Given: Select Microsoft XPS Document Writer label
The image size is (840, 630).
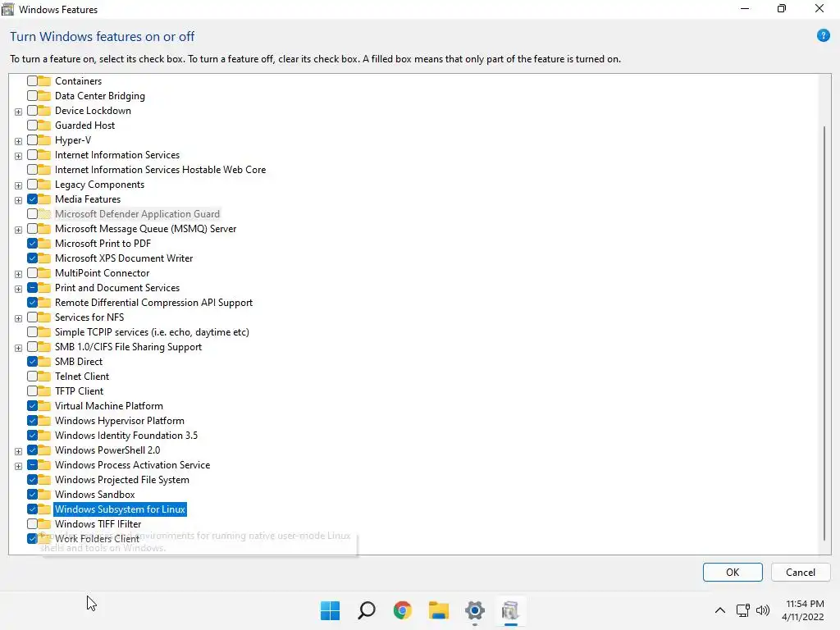Looking at the screenshot, I should click(x=124, y=258).
